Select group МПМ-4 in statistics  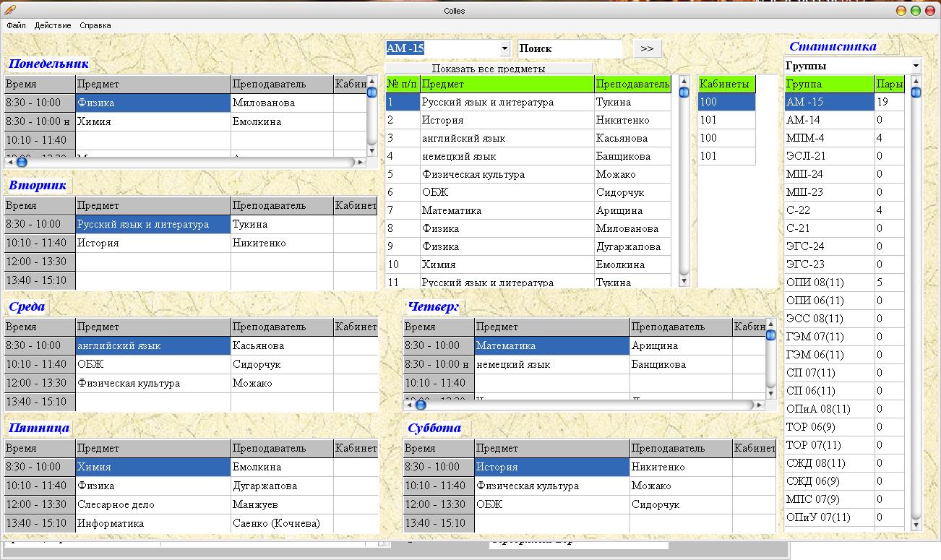(828, 138)
